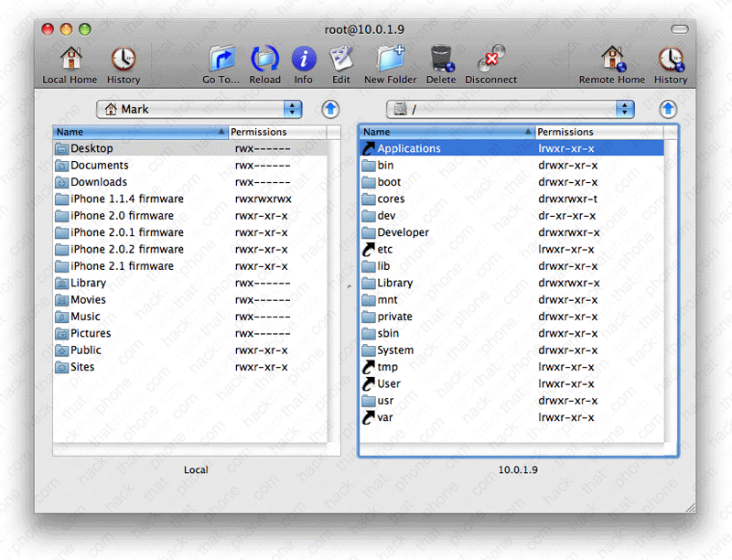Open the remote root path dropdown
The width and height of the screenshot is (732, 560).
coord(510,109)
